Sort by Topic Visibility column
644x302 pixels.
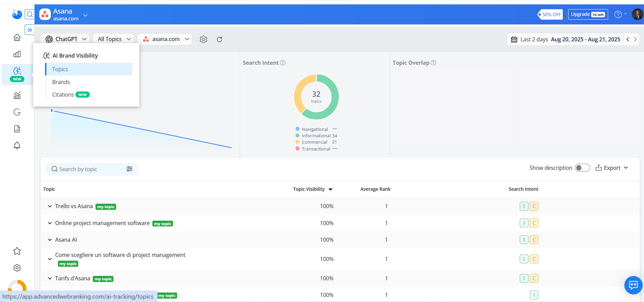pyautogui.click(x=313, y=189)
